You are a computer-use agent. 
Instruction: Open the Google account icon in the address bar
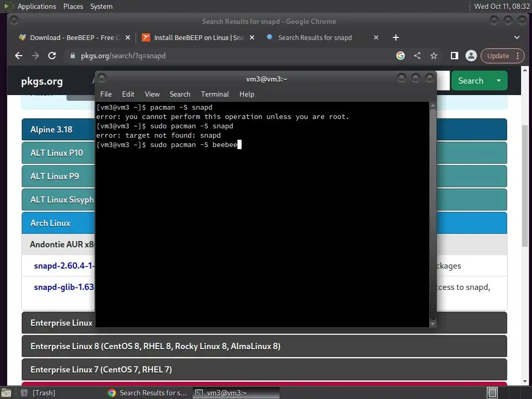pyautogui.click(x=401, y=56)
